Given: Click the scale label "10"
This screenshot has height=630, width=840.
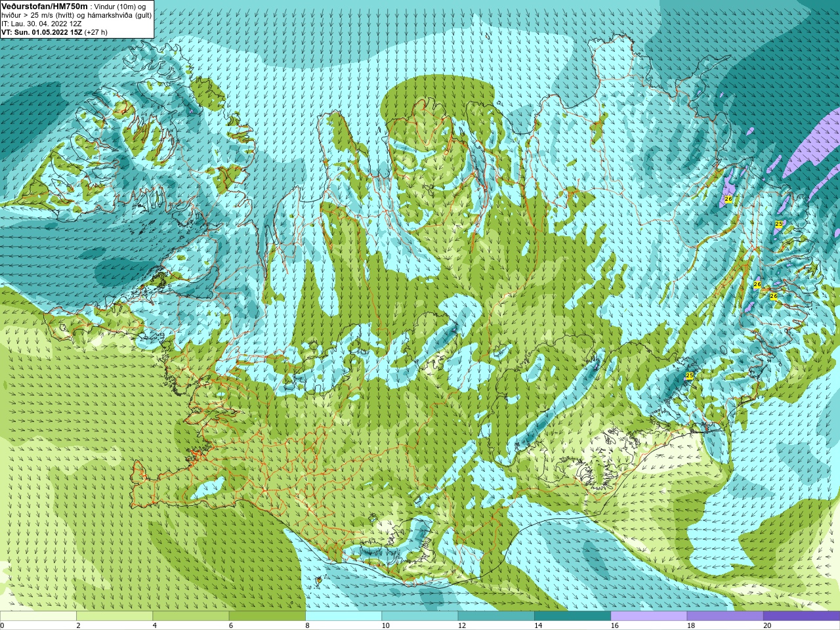Looking at the screenshot, I should click(385, 625).
